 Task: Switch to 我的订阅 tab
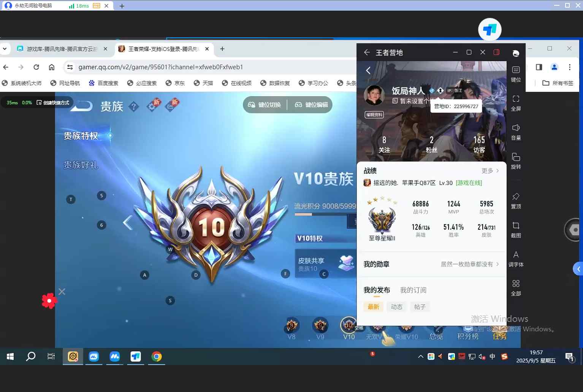(413, 290)
